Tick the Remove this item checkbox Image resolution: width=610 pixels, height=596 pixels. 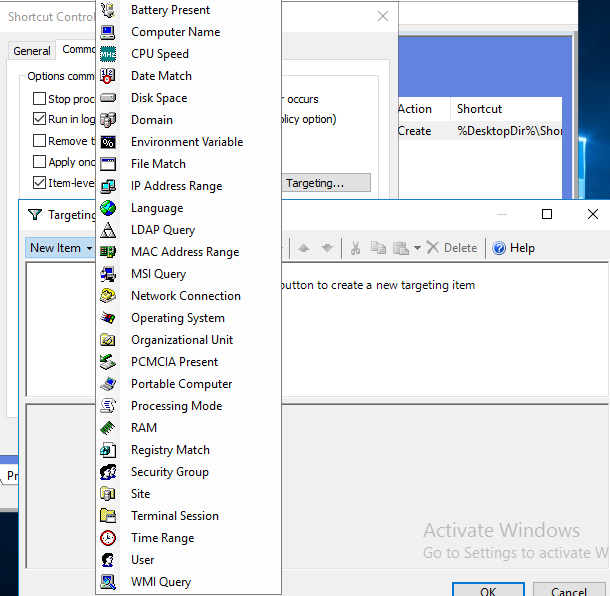[x=39, y=140]
